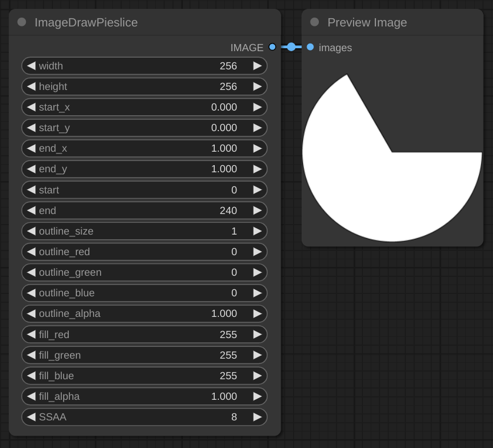
Task: Raise the end angle with right arrow
Action: coord(257,210)
